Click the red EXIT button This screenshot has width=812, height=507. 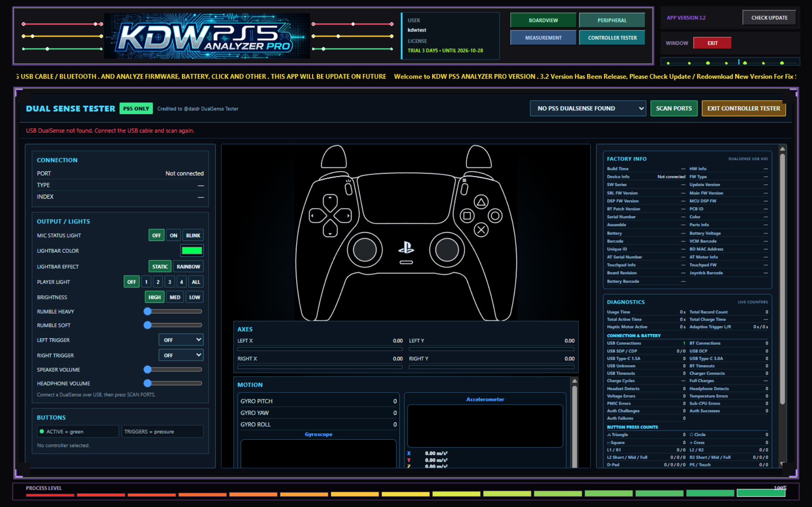pos(713,43)
